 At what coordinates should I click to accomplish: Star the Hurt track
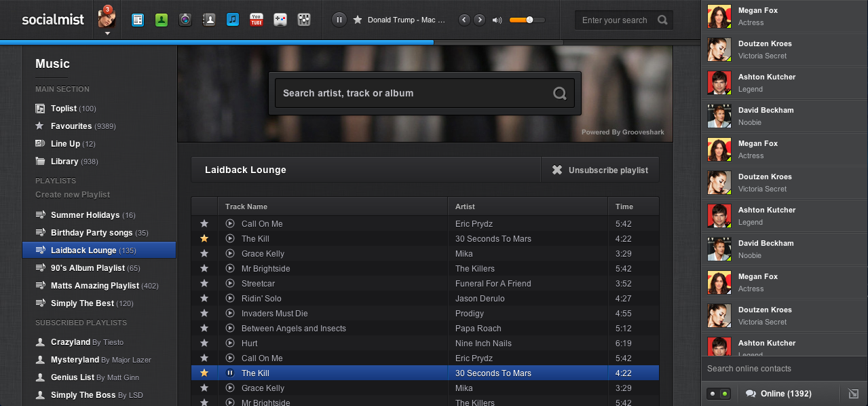(204, 344)
